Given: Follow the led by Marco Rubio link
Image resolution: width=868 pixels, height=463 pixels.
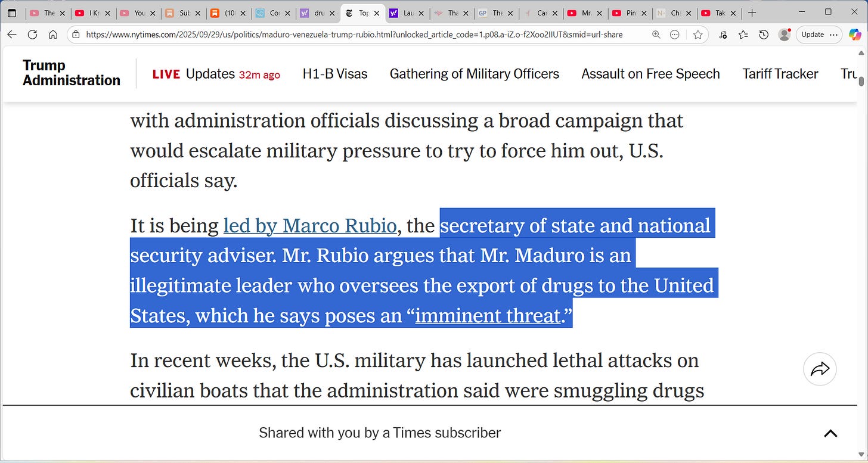Looking at the screenshot, I should point(310,226).
